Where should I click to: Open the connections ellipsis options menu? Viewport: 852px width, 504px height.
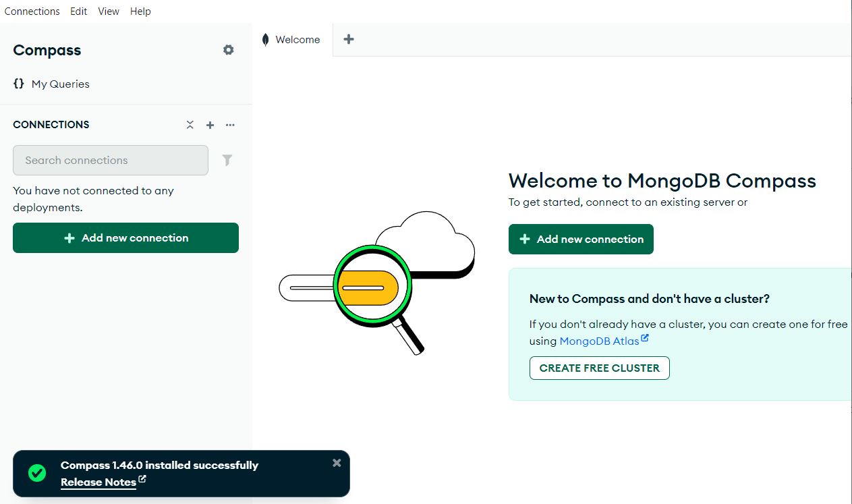point(230,125)
